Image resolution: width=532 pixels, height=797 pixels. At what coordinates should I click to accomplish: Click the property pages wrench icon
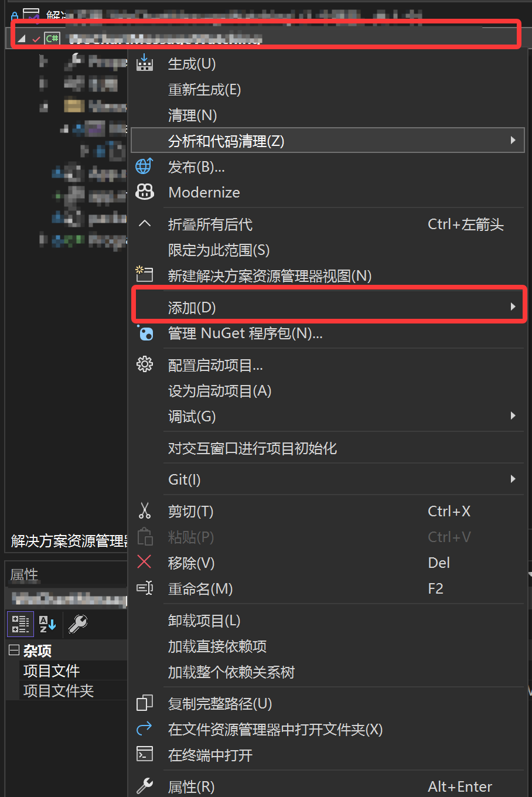click(78, 624)
